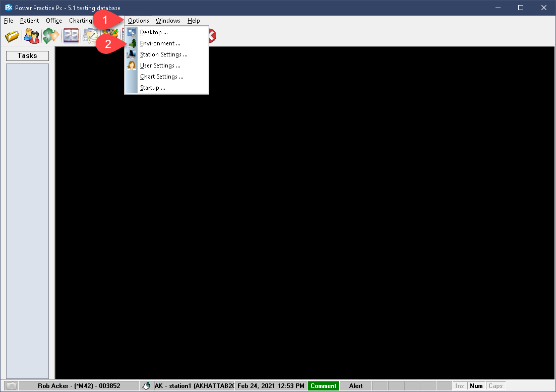Choose Desktop ... from Options menu

[167, 32]
